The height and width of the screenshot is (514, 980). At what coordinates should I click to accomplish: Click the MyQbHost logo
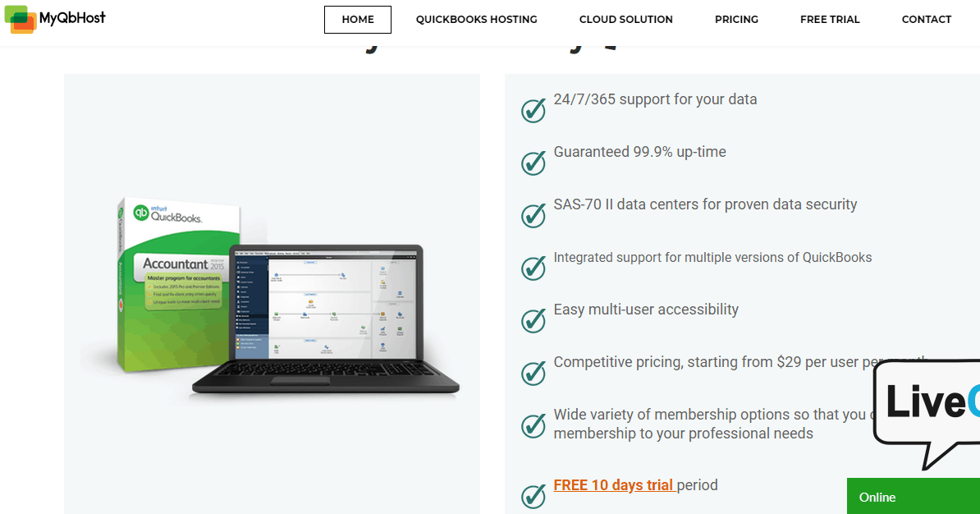point(55,19)
